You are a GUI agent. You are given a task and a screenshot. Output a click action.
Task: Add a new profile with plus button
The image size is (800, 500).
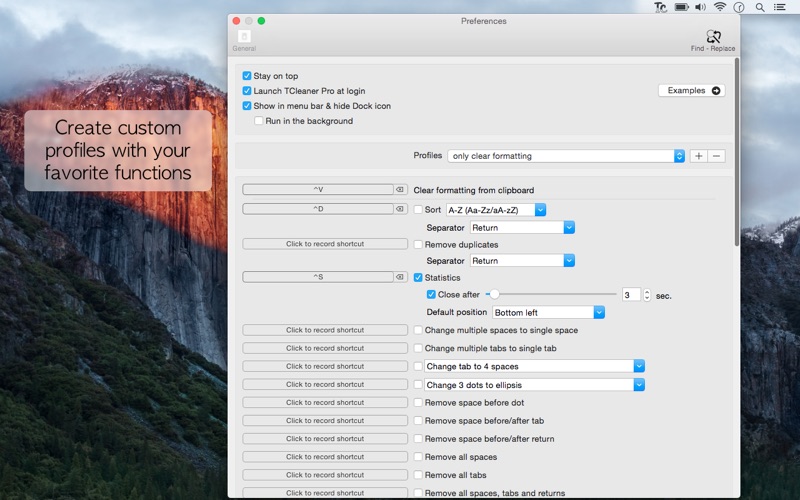click(698, 156)
